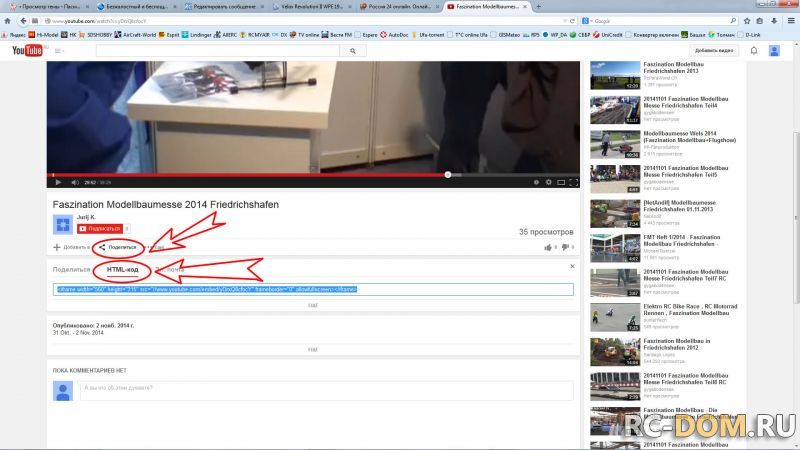Open the AirCraft-World bookmark
Image resolution: width=800 pixels, height=450 pixels.
(135, 35)
